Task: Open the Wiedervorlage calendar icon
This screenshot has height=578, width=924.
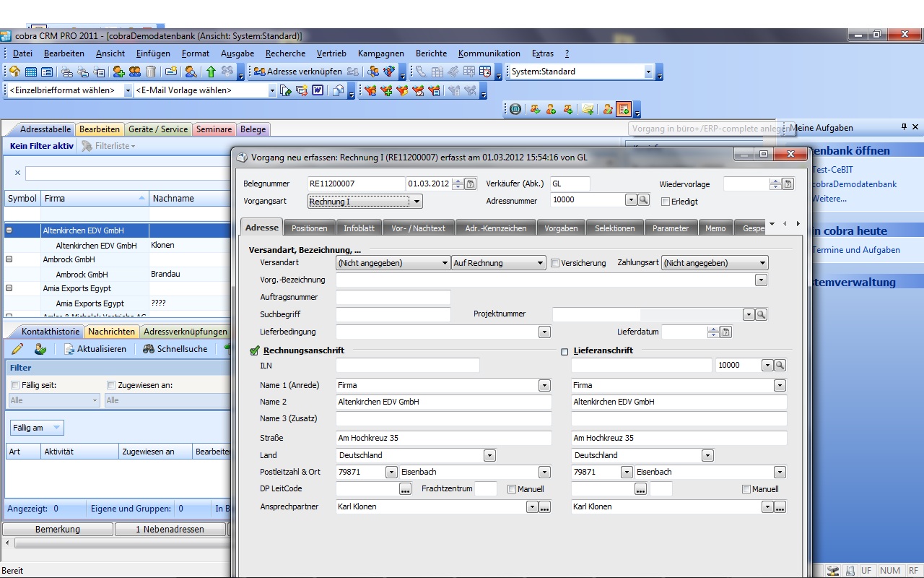Action: [788, 184]
